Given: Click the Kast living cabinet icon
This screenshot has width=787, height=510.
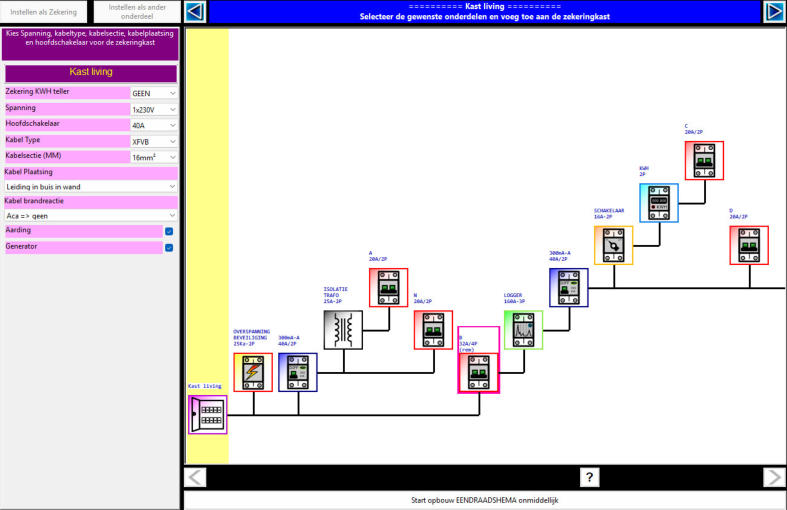Looking at the screenshot, I should (207, 414).
